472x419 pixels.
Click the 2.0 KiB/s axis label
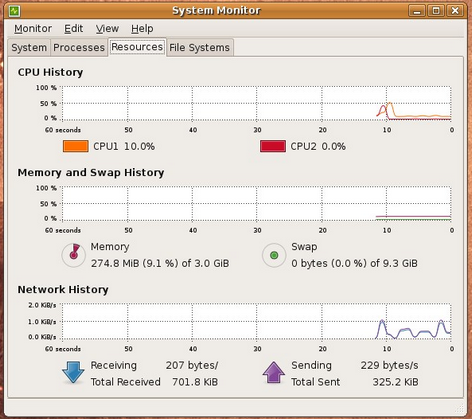42,305
